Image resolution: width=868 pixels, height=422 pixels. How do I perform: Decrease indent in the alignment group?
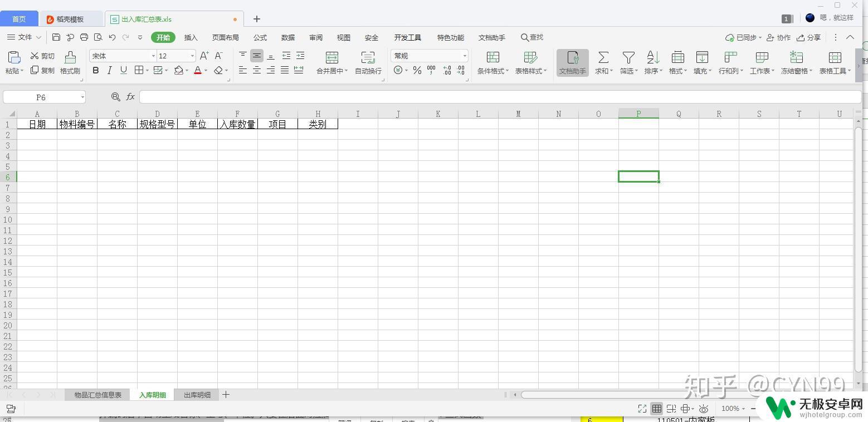[x=286, y=56]
